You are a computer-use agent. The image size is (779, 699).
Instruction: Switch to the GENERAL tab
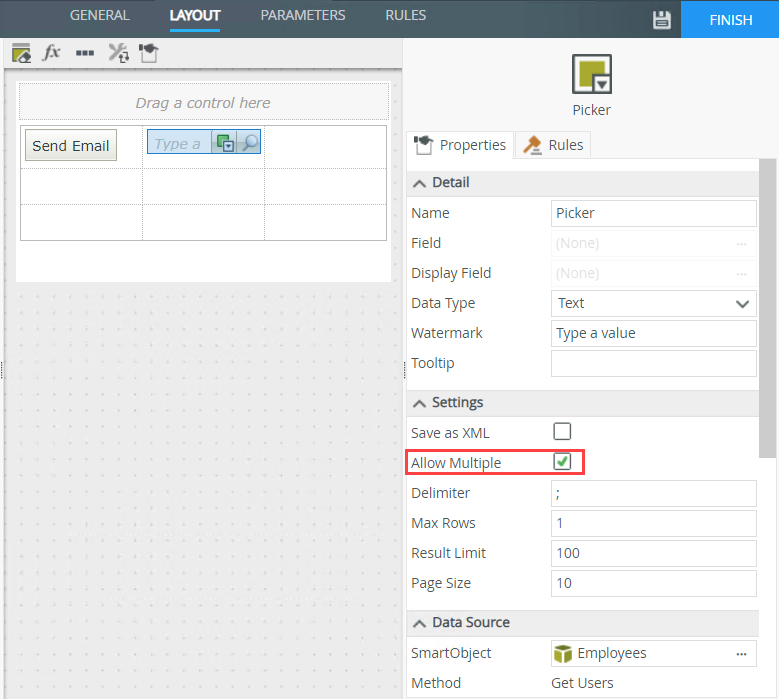point(100,15)
